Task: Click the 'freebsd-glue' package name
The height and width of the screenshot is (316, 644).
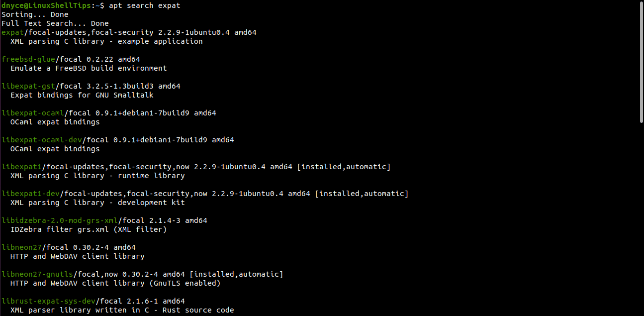Action: click(28, 59)
